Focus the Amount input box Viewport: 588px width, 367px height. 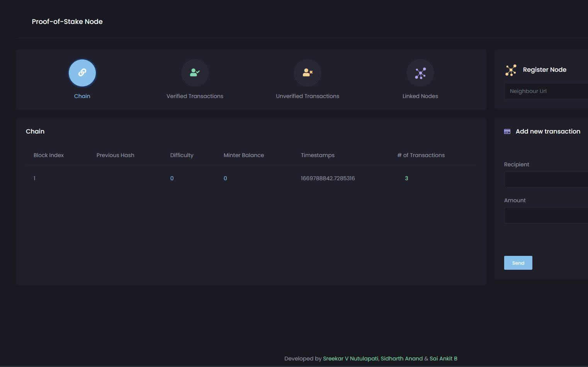[546, 215]
